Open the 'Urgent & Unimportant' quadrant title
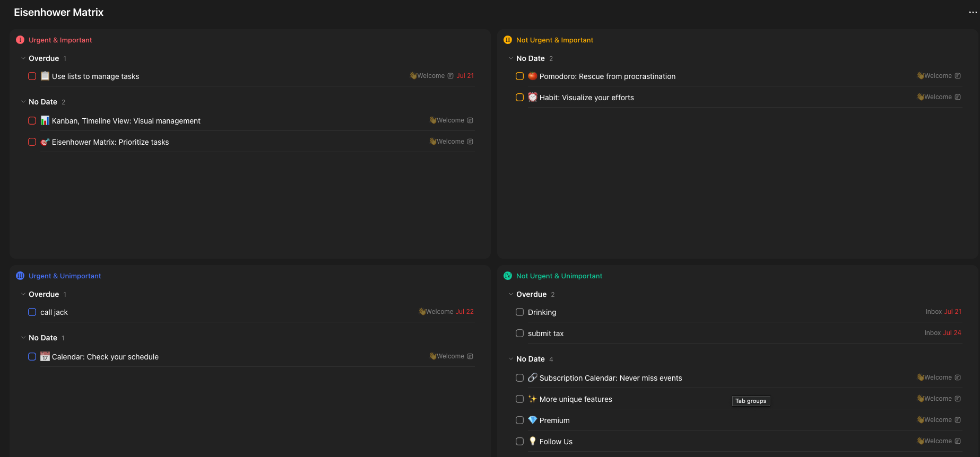 point(65,276)
